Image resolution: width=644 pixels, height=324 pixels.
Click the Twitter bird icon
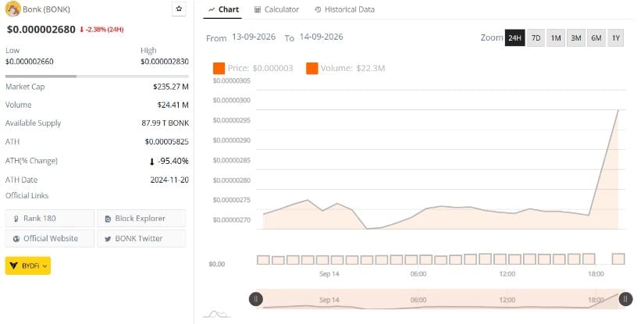click(x=108, y=239)
